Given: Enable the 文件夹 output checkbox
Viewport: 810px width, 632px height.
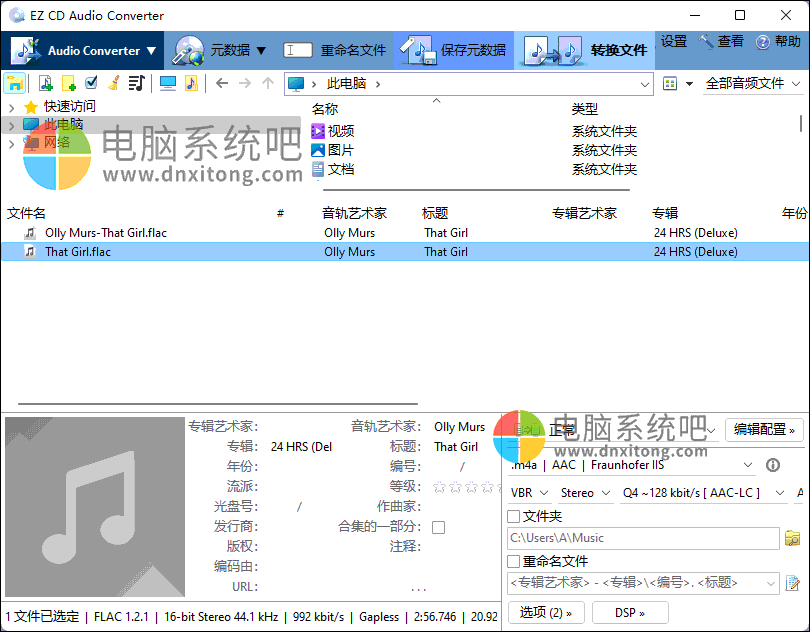Looking at the screenshot, I should point(513,516).
